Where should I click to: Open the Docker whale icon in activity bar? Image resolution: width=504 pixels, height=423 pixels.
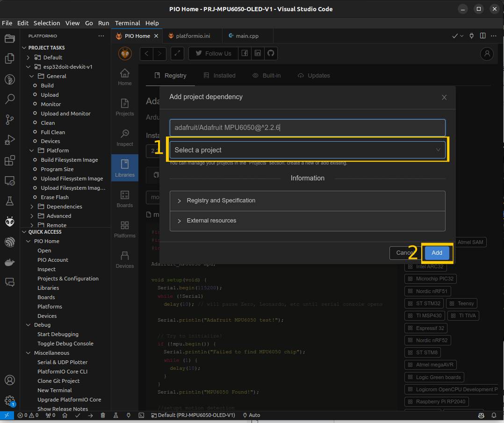(10, 262)
